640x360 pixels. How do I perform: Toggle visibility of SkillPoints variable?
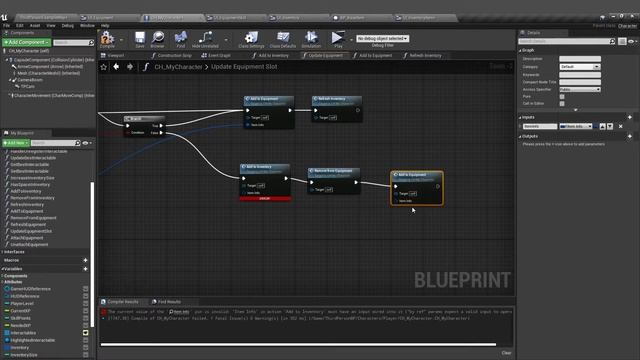click(86, 318)
